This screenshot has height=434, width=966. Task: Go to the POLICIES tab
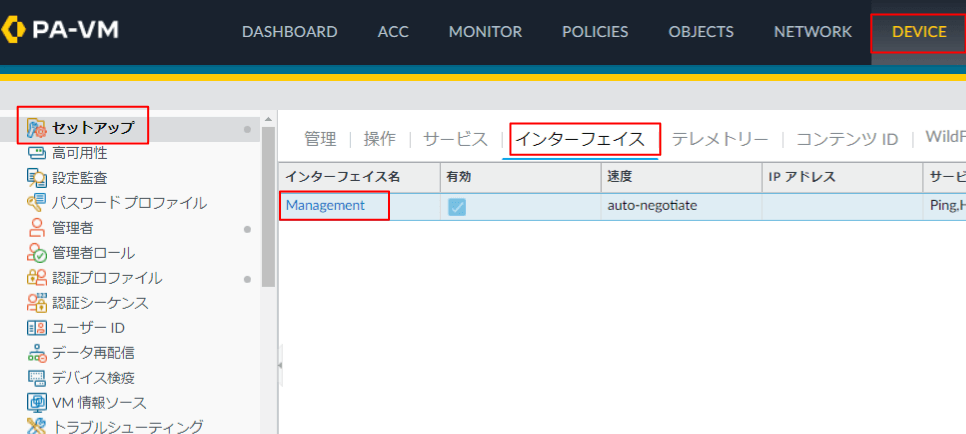click(x=595, y=31)
